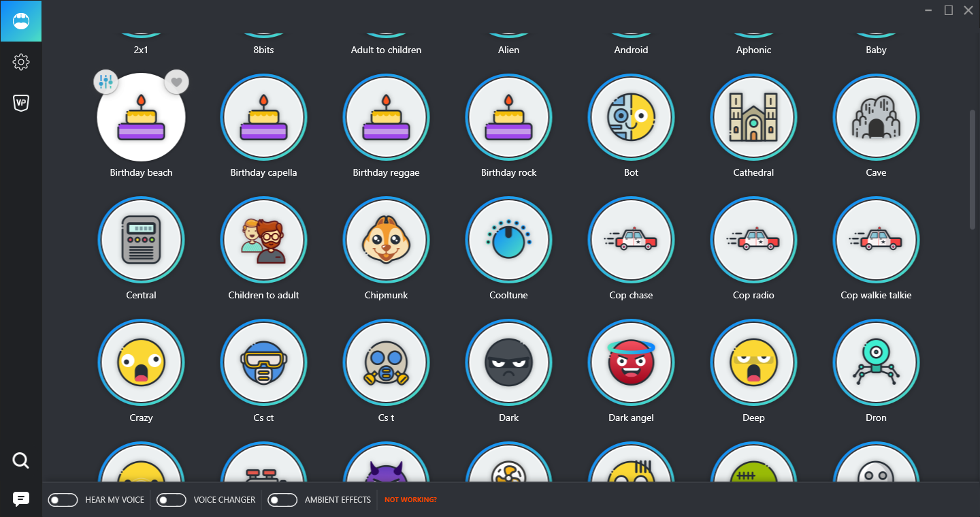
Task: Select the Cave voice icon
Action: pyautogui.click(x=876, y=117)
